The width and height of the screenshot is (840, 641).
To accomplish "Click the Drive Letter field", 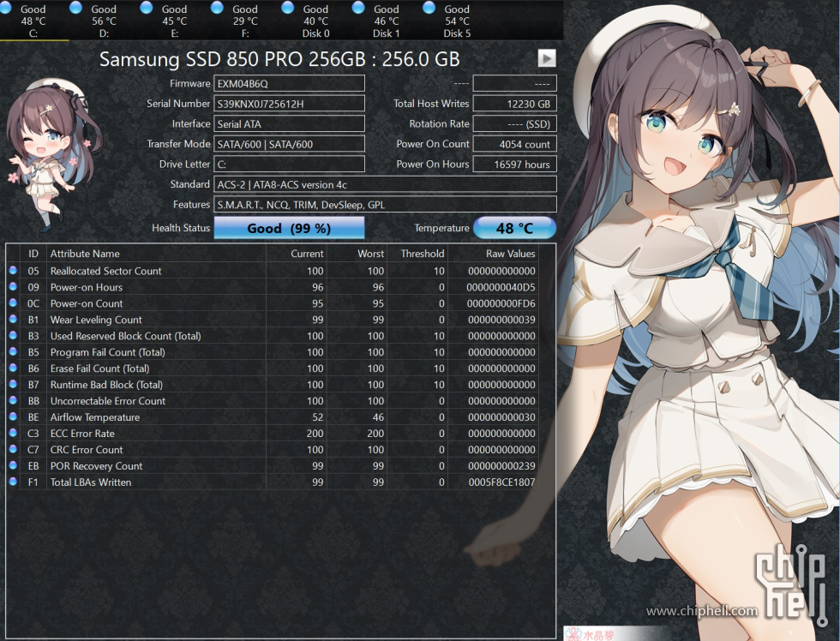I will tap(290, 165).
